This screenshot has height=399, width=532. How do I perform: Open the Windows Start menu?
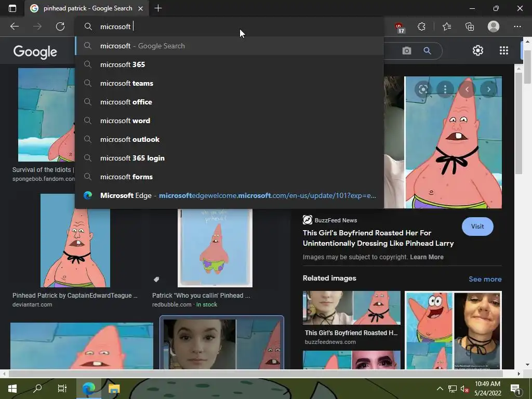12,389
